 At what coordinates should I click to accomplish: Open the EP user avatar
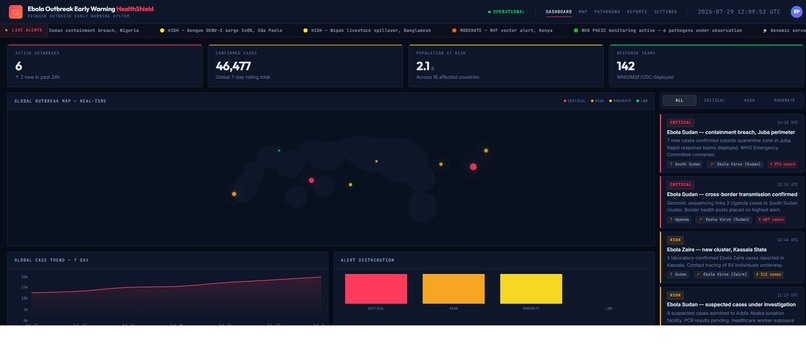pyautogui.click(x=796, y=11)
